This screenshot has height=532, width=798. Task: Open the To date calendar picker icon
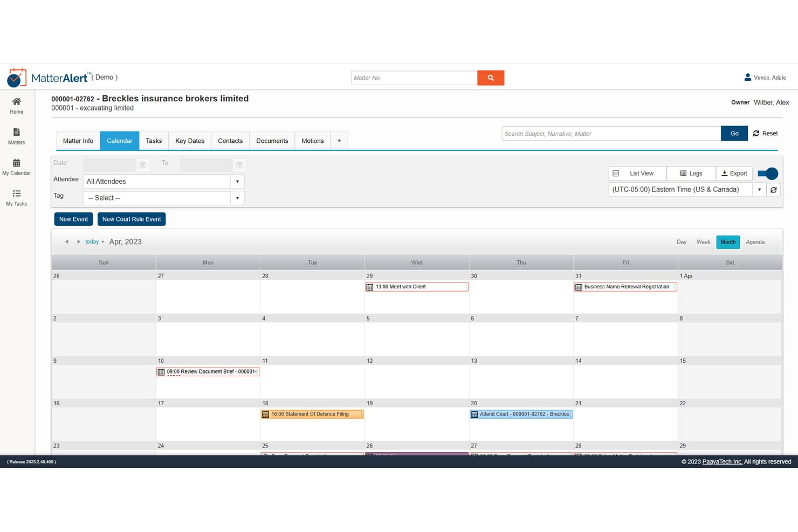click(239, 165)
